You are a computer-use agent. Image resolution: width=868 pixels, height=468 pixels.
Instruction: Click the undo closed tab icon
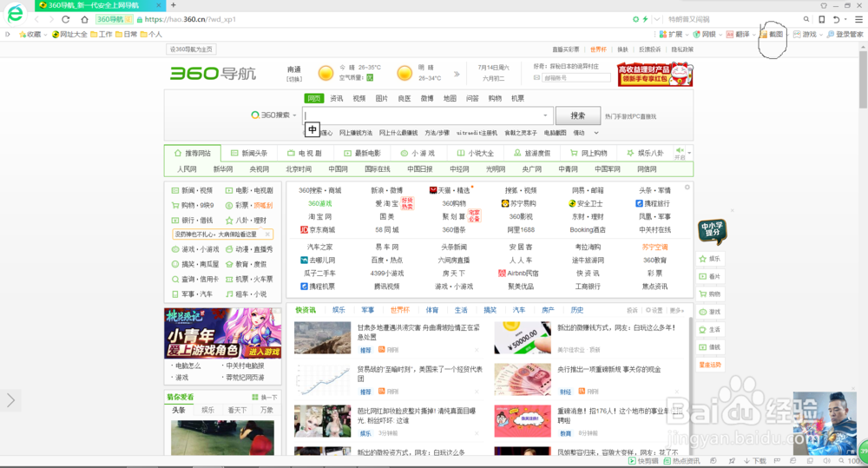click(x=836, y=19)
